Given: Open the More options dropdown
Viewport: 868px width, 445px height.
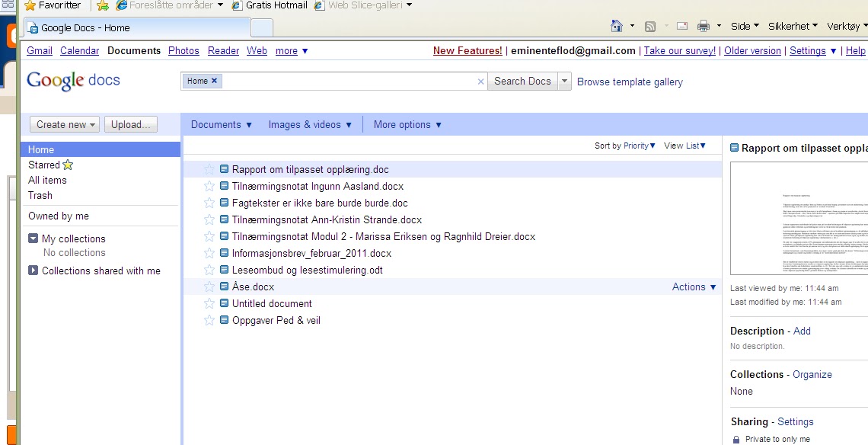Looking at the screenshot, I should pyautogui.click(x=407, y=125).
